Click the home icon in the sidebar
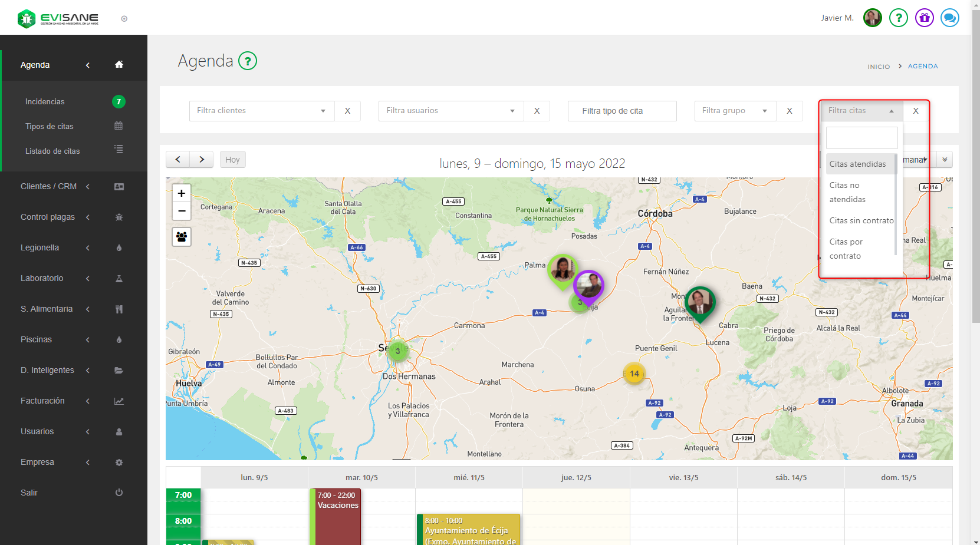 (119, 65)
